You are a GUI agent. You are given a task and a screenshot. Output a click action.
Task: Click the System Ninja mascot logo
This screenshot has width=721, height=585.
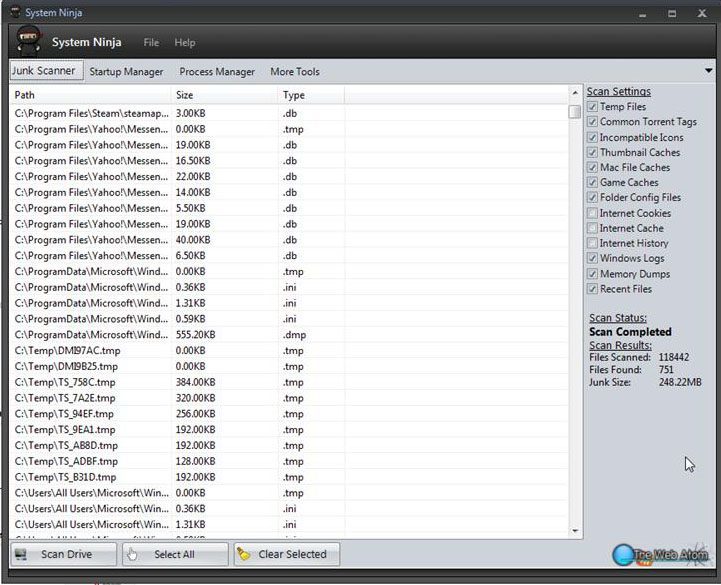tap(28, 41)
